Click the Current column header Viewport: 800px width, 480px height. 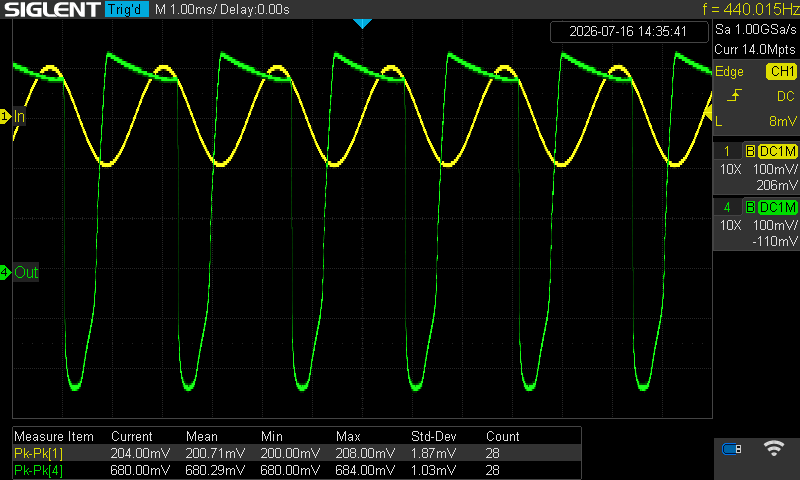pos(132,437)
